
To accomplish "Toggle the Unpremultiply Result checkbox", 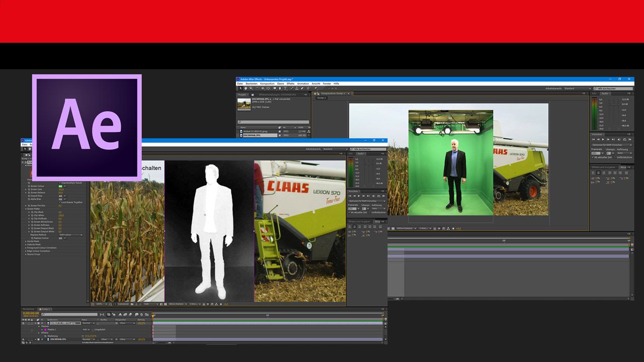I will (60, 182).
